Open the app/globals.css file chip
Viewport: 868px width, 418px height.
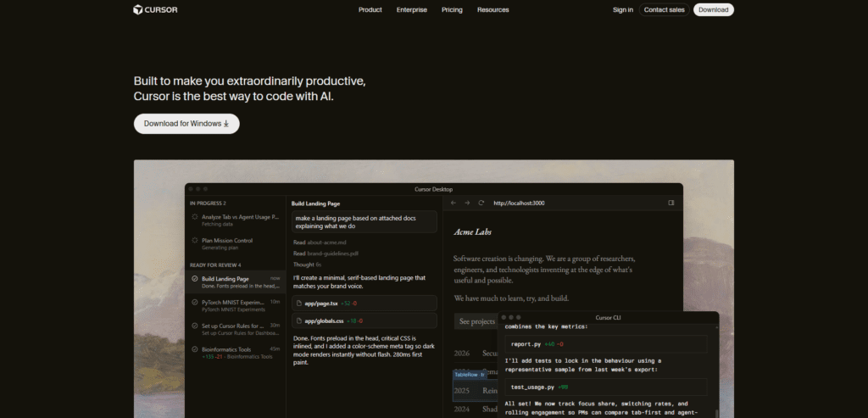(364, 320)
